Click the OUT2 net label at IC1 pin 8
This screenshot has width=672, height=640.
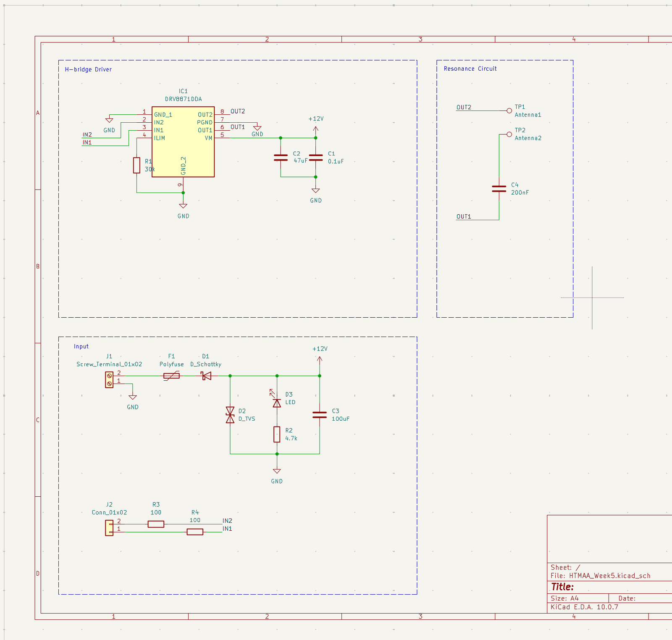pyautogui.click(x=238, y=111)
